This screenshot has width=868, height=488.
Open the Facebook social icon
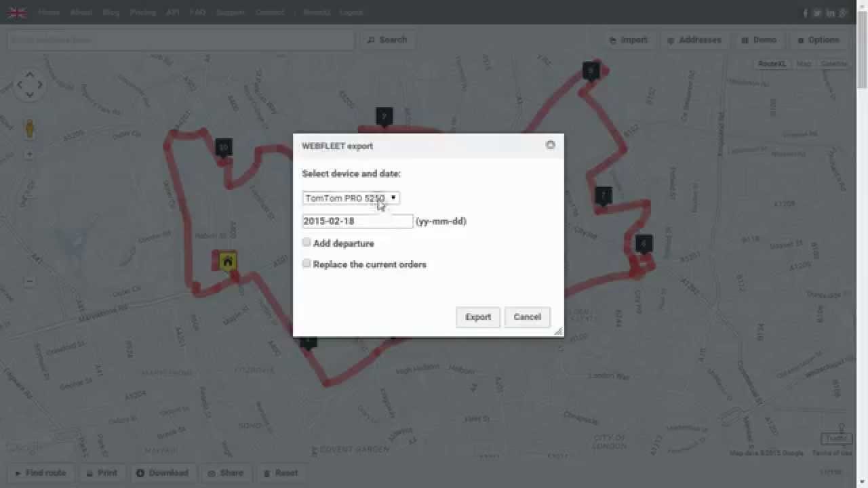tap(806, 13)
